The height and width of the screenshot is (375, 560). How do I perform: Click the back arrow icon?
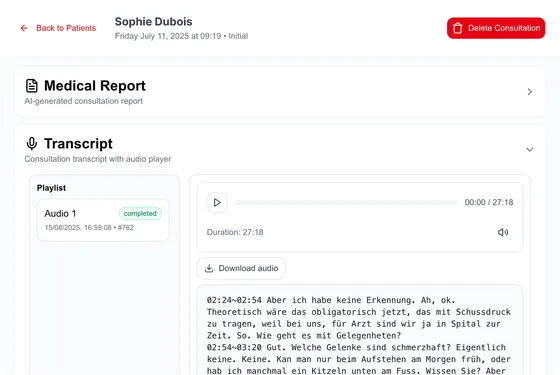[24, 28]
